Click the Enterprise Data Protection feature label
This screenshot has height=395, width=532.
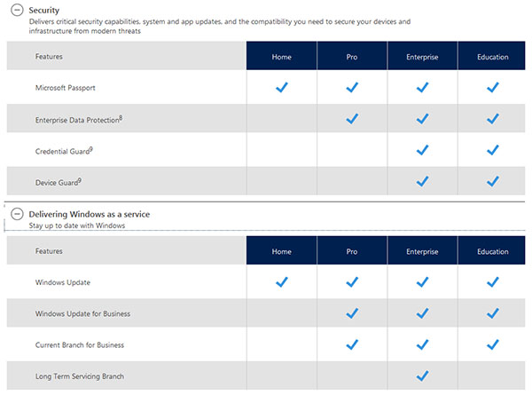click(x=78, y=119)
